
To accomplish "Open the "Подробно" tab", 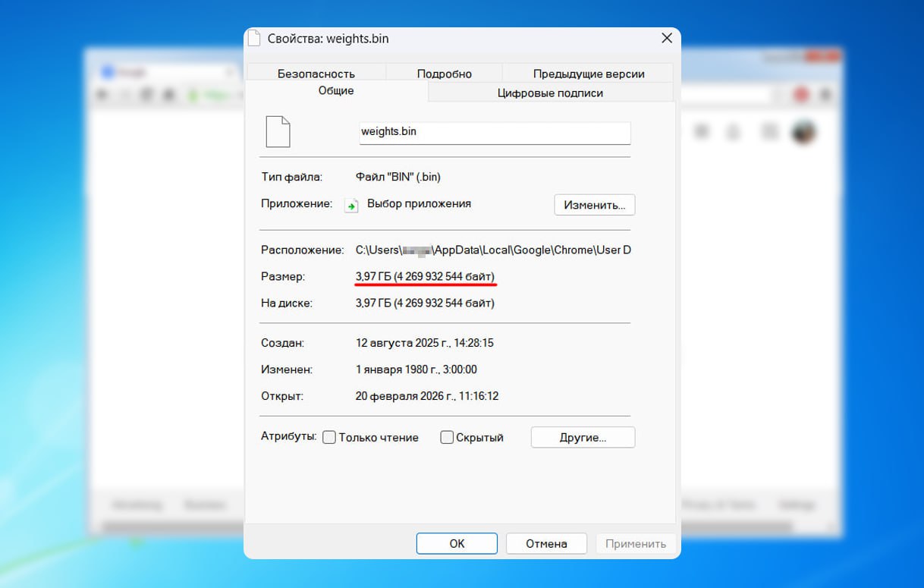I will click(444, 74).
